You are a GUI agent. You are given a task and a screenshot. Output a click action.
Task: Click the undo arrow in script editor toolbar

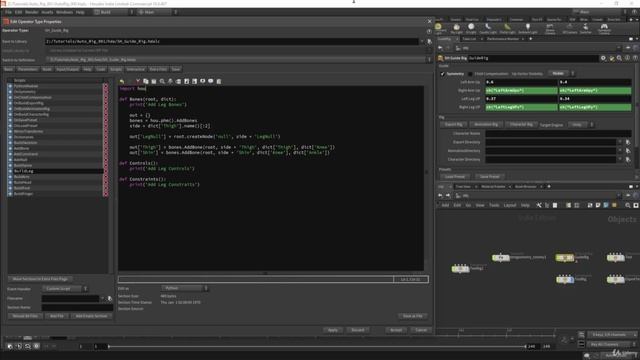(x=122, y=81)
